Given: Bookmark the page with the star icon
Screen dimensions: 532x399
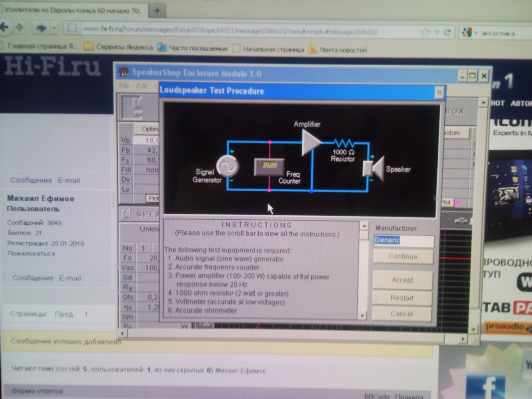Looking at the screenshot, I should tap(425, 32).
